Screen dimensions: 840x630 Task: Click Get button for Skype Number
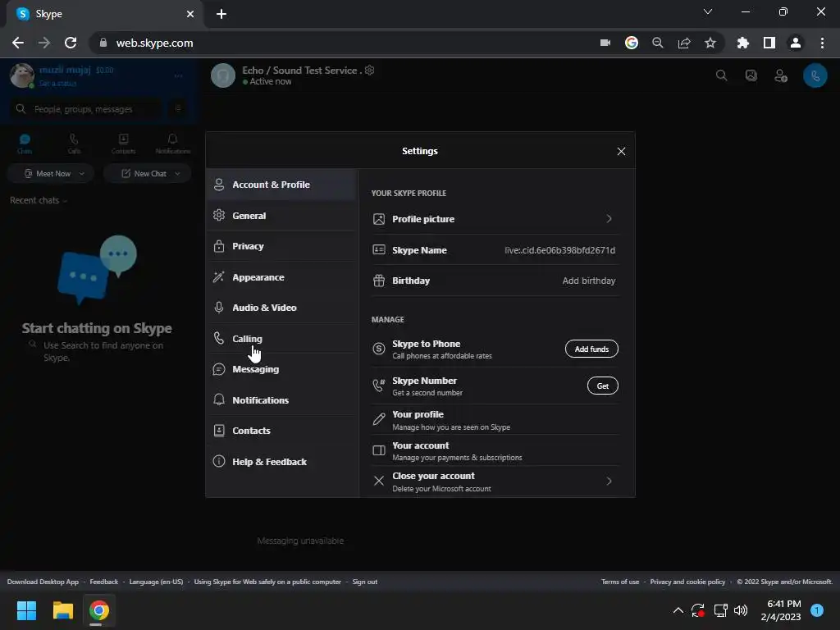[603, 386]
